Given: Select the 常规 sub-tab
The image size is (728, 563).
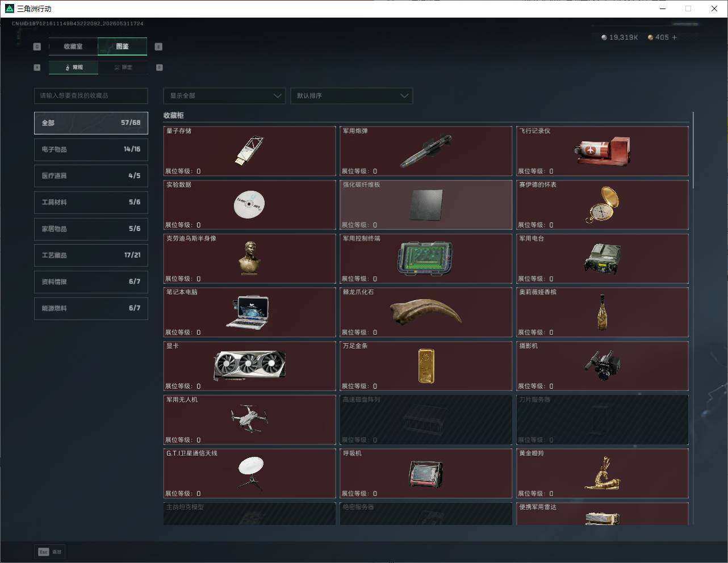Looking at the screenshot, I should tap(74, 68).
